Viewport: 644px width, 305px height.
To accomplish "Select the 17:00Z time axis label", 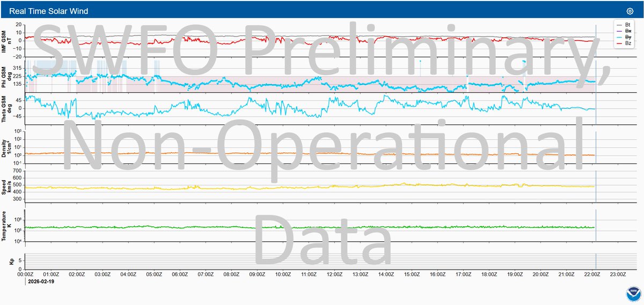I will [463, 273].
